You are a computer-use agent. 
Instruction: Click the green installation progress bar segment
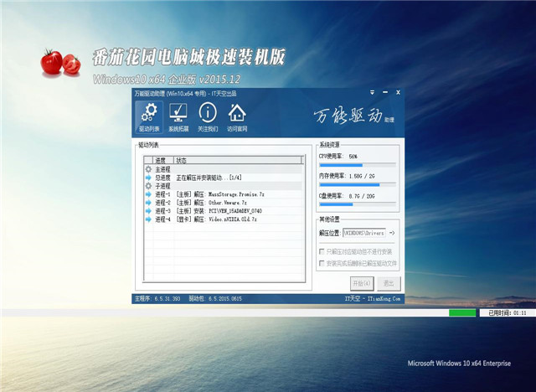pyautogui.click(x=462, y=312)
